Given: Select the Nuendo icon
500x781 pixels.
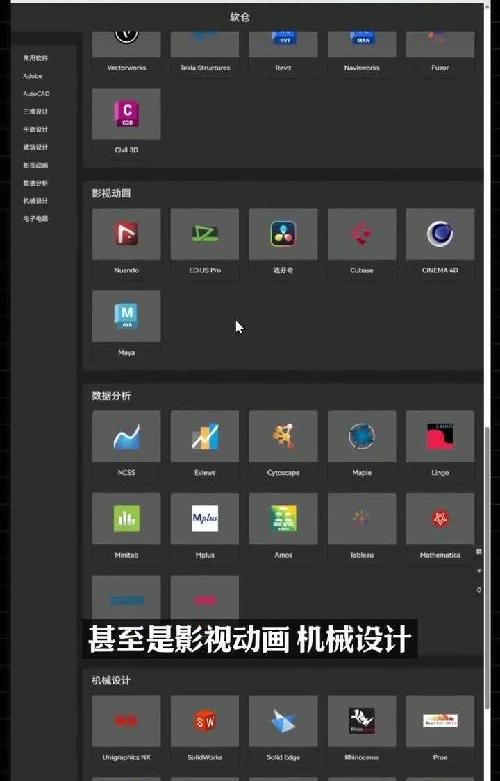Looking at the screenshot, I should pos(126,234).
